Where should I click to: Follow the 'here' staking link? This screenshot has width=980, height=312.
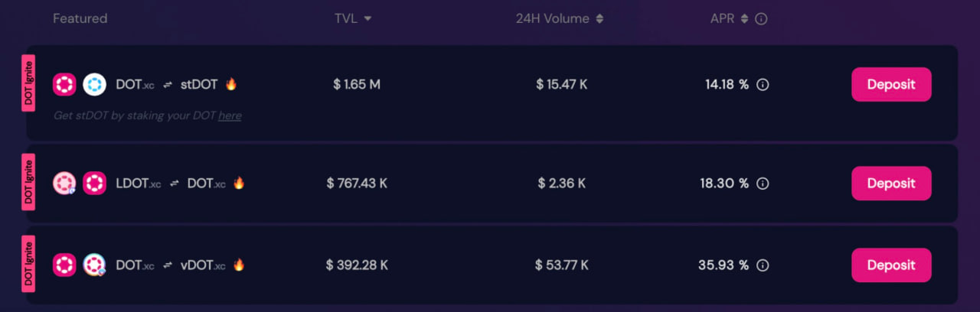(x=230, y=115)
